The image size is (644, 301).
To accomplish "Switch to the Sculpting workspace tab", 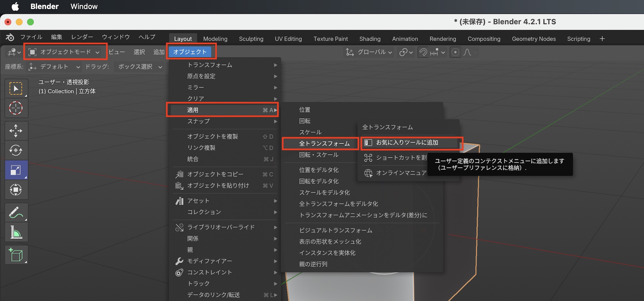I will pyautogui.click(x=251, y=39).
